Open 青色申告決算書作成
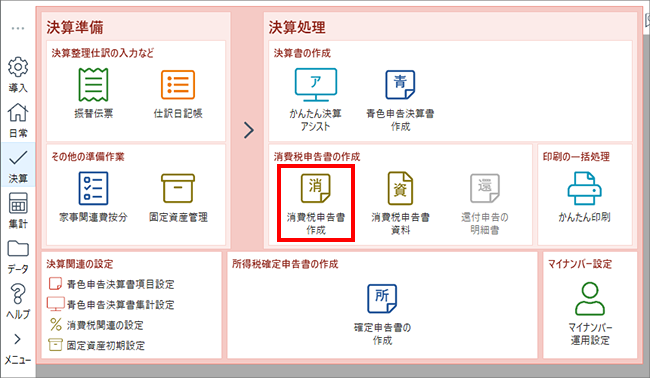 click(400, 101)
